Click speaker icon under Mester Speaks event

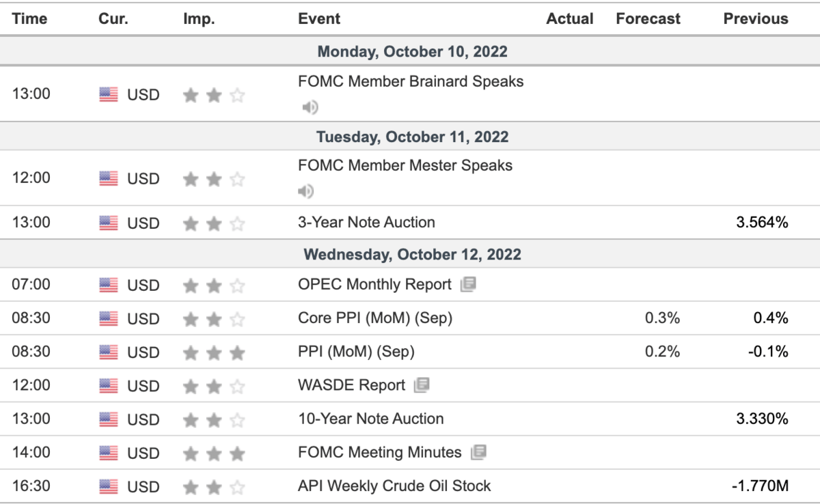pyautogui.click(x=306, y=191)
